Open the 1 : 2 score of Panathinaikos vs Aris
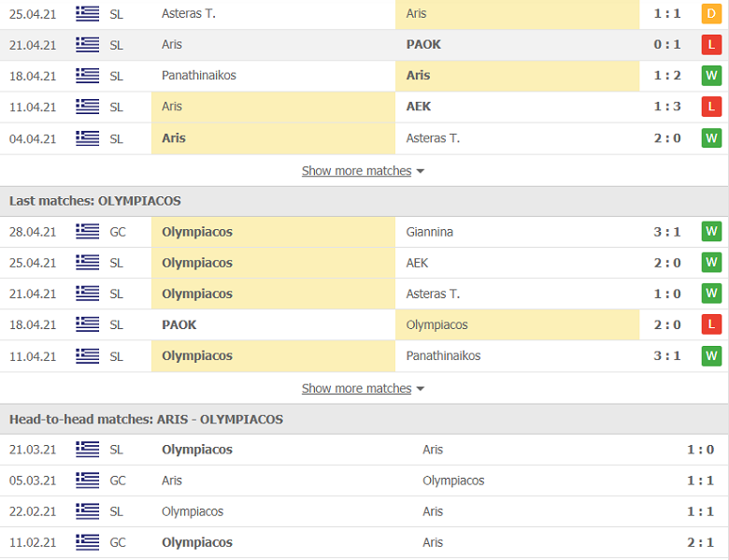The image size is (729, 560). click(x=667, y=76)
